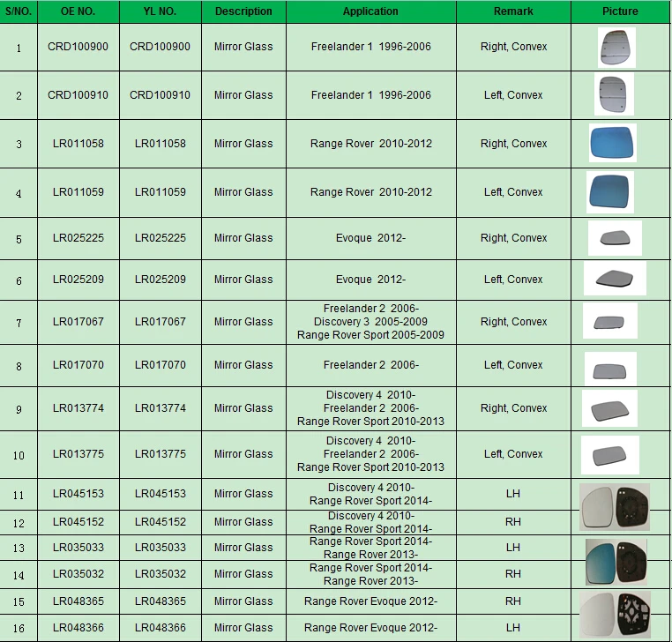The height and width of the screenshot is (642, 672).
Task: Select the application cell of row 10
Action: coord(370,454)
